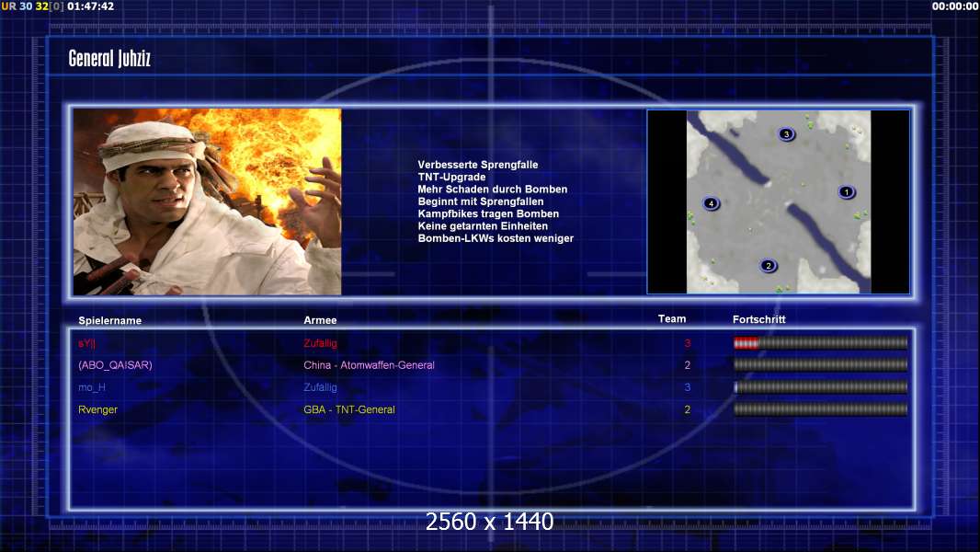
Task: Click 'TNT-Upgrade' ability line
Action: tap(451, 177)
